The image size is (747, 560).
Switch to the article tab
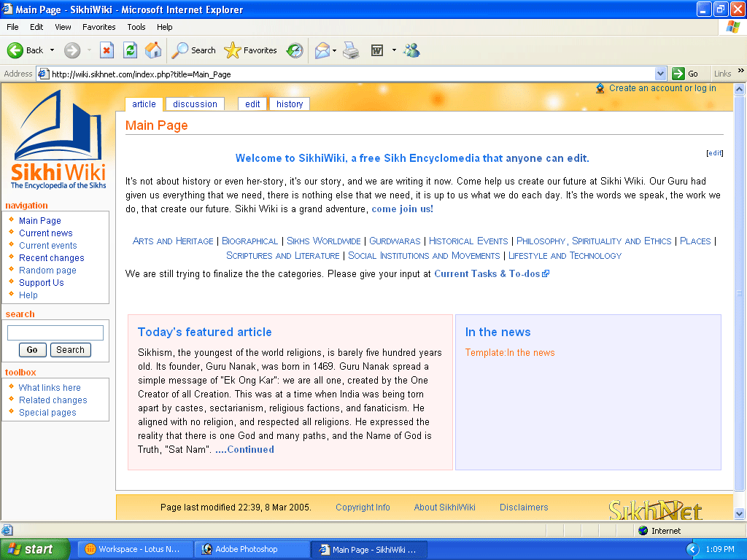tap(144, 104)
